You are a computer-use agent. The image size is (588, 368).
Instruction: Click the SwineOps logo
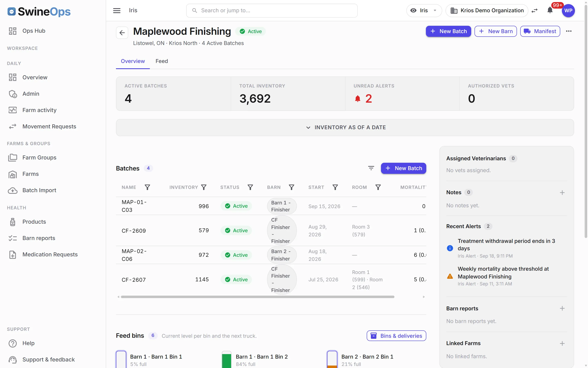[39, 11]
